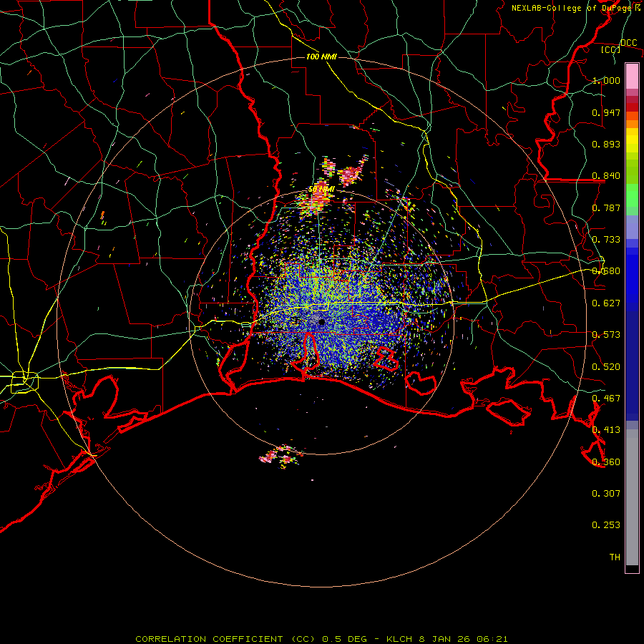This screenshot has height=644, width=644.
Task: Click the 50 NMI range ring label
Action: click(321, 189)
